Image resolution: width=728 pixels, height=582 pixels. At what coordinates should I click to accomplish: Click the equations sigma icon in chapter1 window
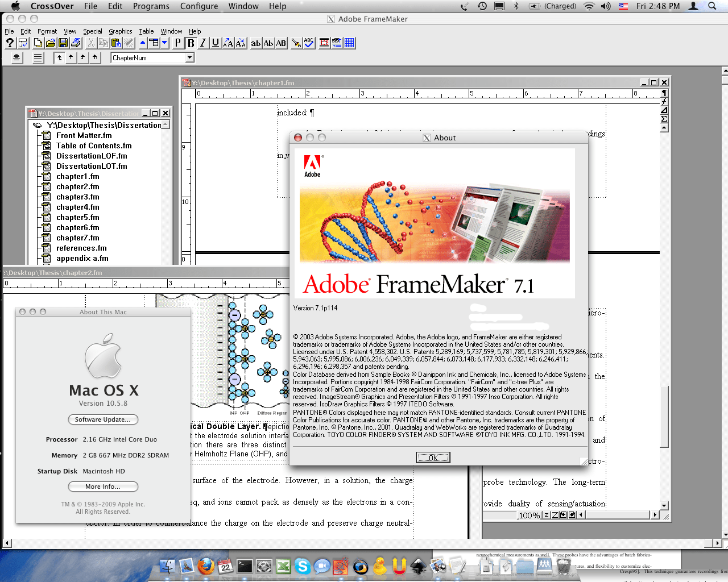(664, 118)
